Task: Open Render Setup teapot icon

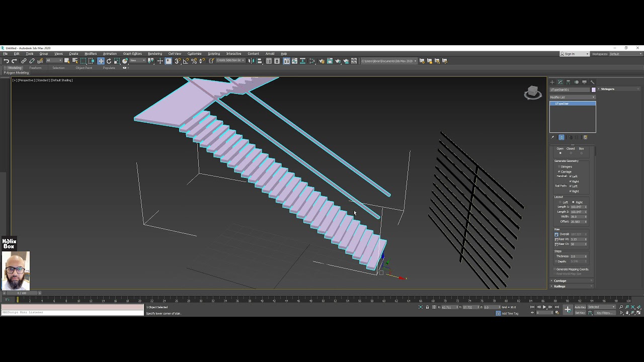Action: tap(321, 61)
